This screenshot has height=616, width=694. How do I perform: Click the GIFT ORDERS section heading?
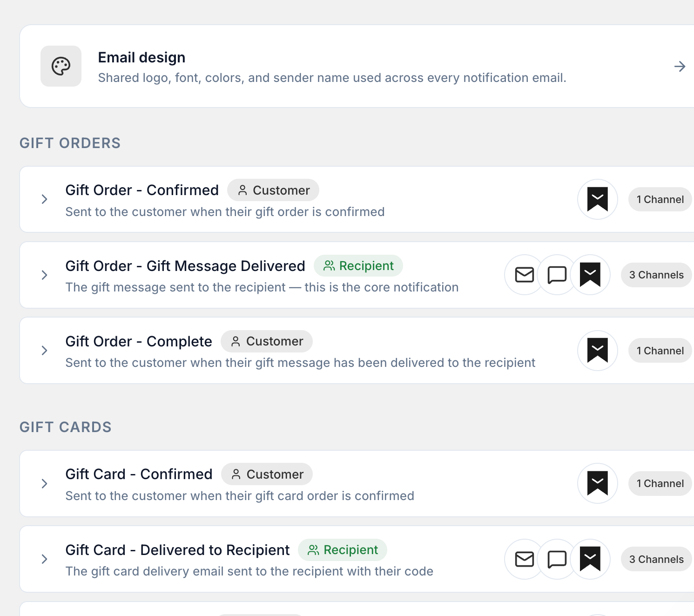tap(70, 143)
